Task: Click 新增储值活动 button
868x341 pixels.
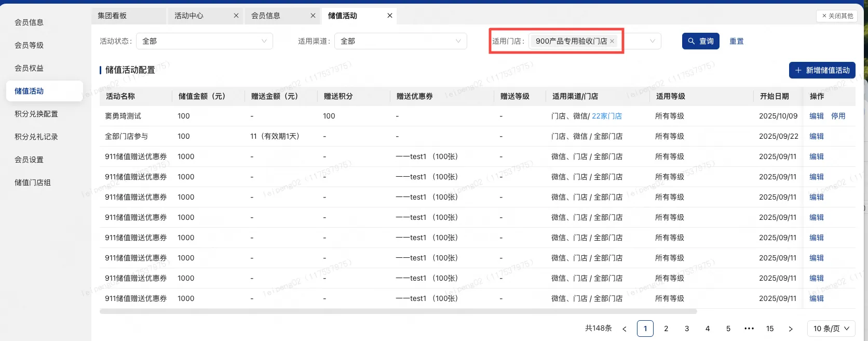Action: (822, 70)
